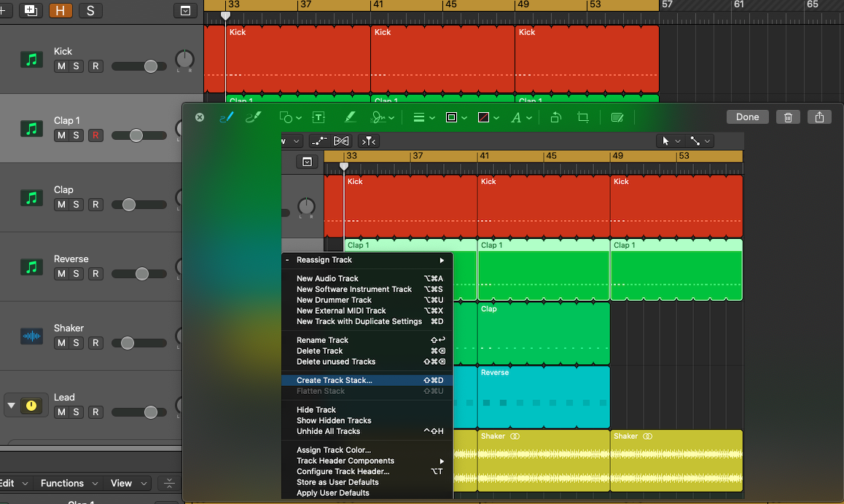Image resolution: width=844 pixels, height=504 pixels.
Task: Rotate the image with the Rotate icon
Action: tap(555, 117)
